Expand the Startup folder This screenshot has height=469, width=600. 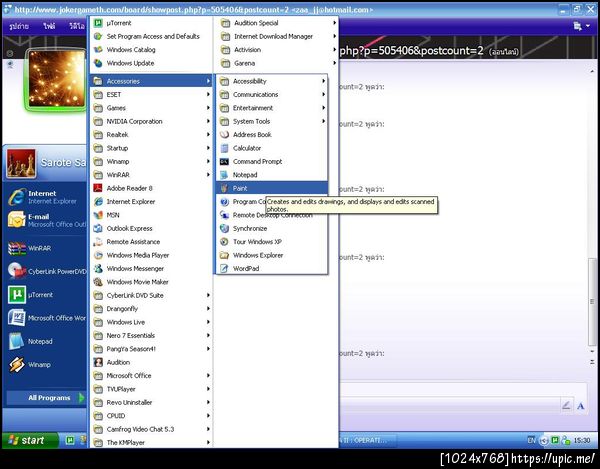[151, 148]
